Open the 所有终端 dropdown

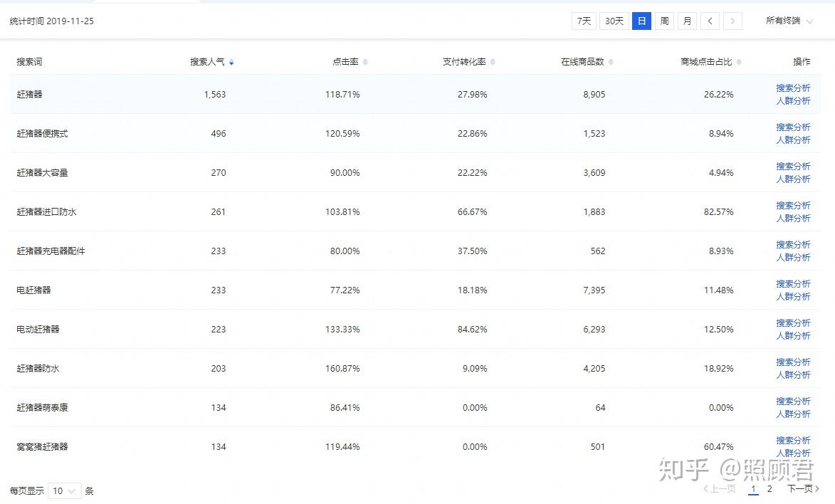[789, 21]
